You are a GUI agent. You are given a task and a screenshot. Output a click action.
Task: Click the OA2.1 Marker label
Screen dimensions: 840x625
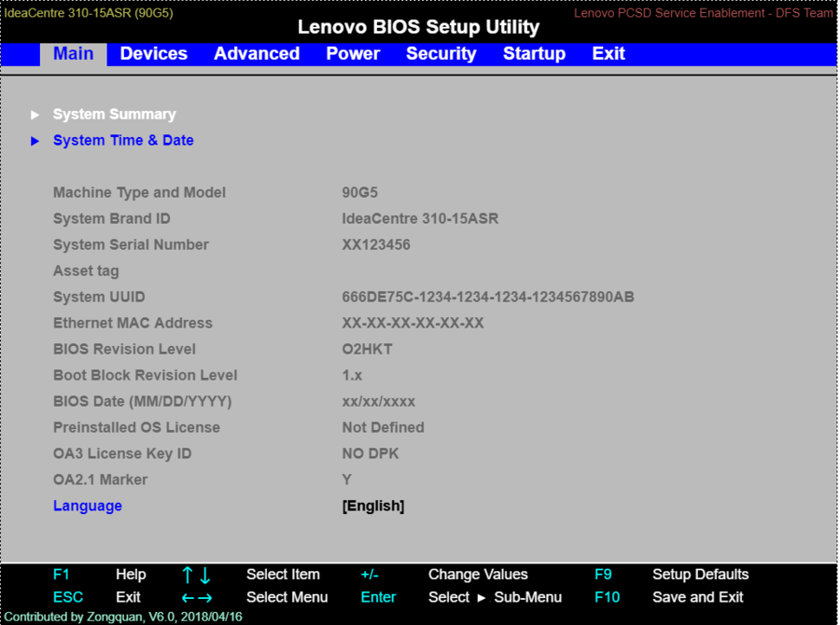[x=100, y=479]
